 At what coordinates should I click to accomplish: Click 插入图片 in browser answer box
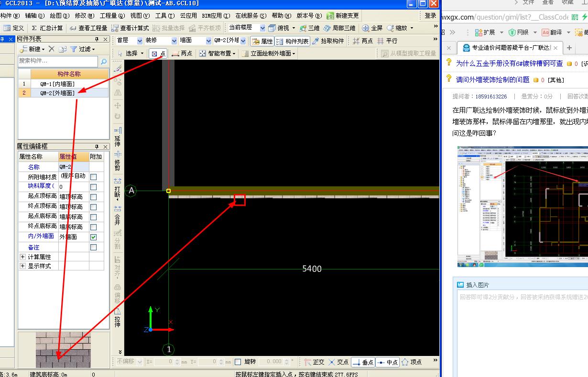pos(473,285)
